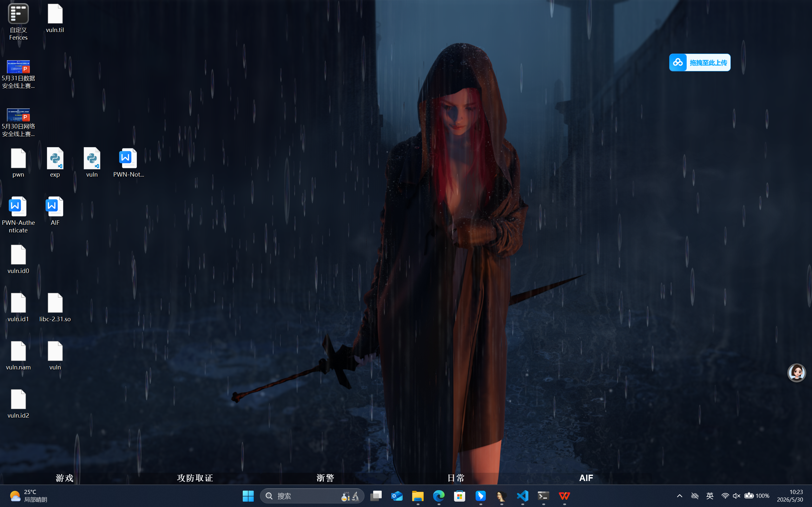This screenshot has height=507, width=812.
Task: Open File Explorer from taskbar
Action: click(x=418, y=496)
